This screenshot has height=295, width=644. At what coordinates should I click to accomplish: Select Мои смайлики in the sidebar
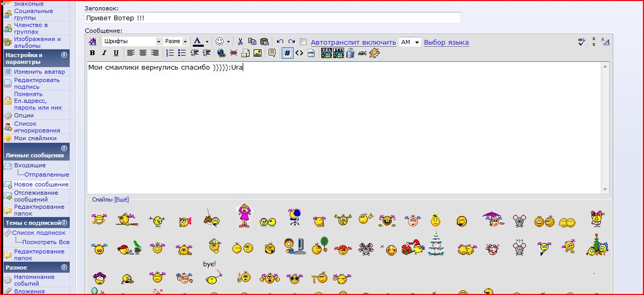pyautogui.click(x=35, y=138)
